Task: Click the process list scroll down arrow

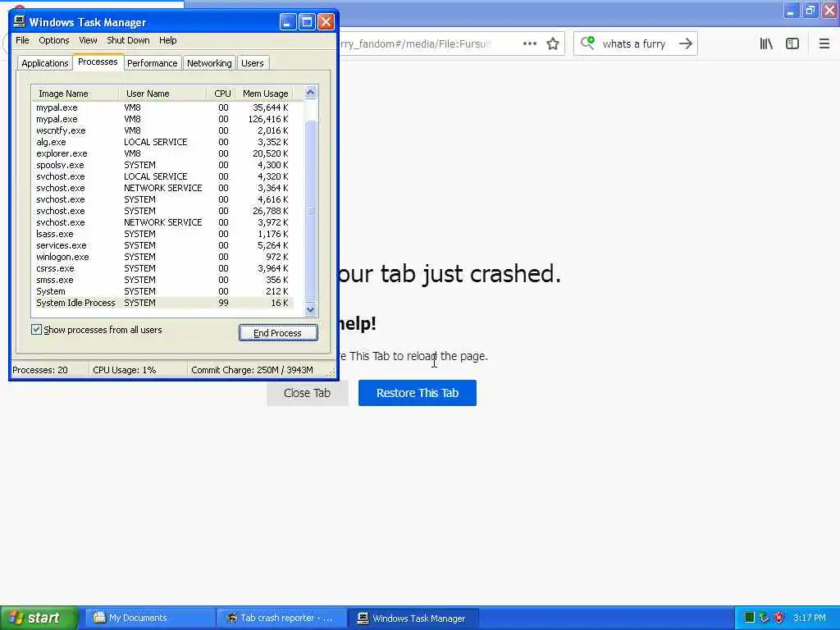Action: tap(310, 309)
